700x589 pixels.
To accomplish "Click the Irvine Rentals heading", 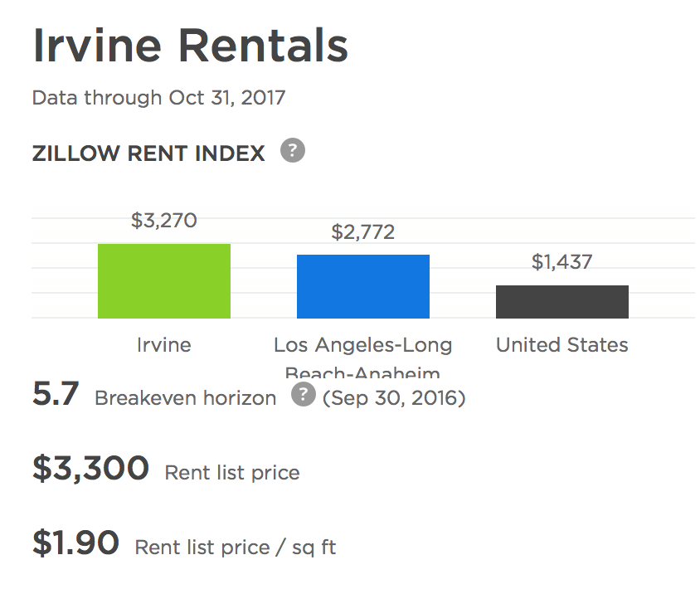I will [190, 46].
